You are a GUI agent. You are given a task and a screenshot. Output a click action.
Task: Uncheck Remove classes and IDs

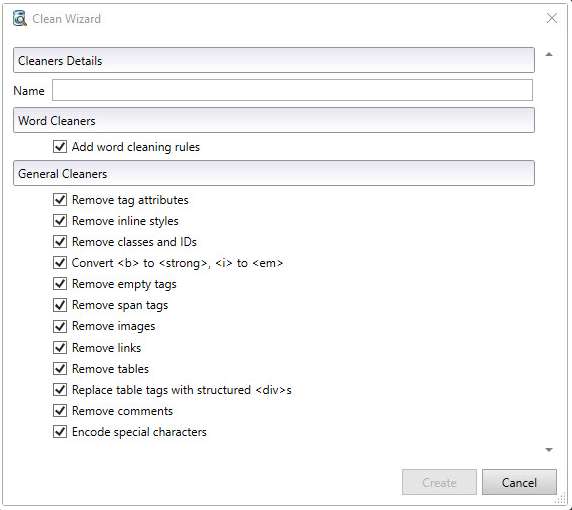60,242
